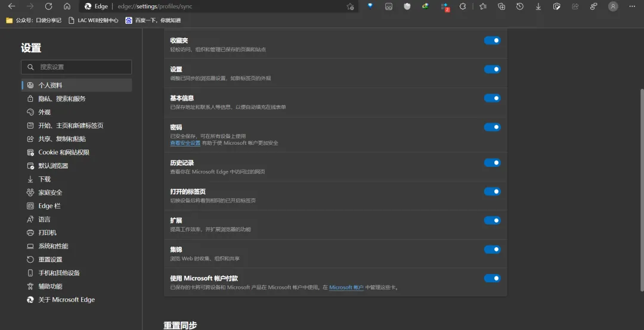Open the feedback icon in toolbar
Image resolution: width=644 pixels, height=330 pixels.
click(x=593, y=6)
